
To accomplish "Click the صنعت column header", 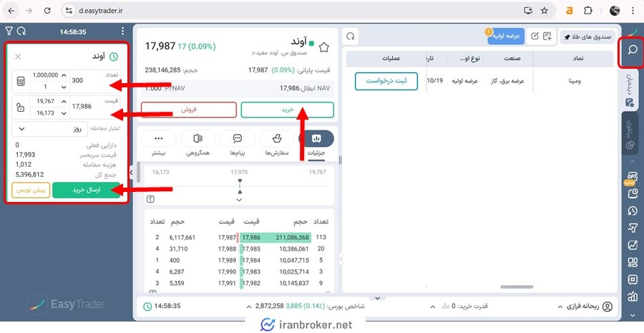I will pyautogui.click(x=512, y=59).
